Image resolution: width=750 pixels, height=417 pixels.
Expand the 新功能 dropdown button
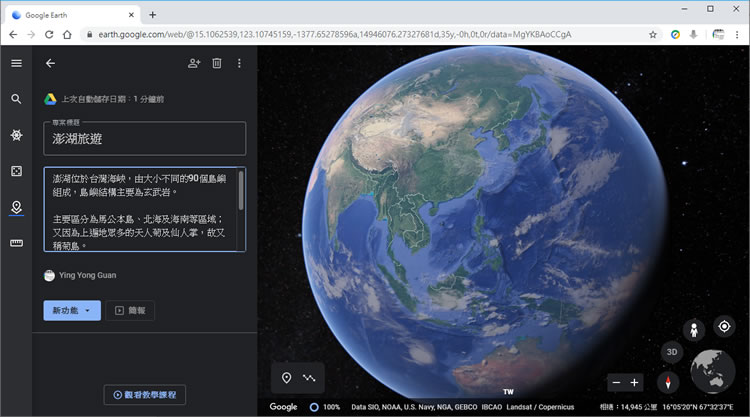tap(72, 310)
